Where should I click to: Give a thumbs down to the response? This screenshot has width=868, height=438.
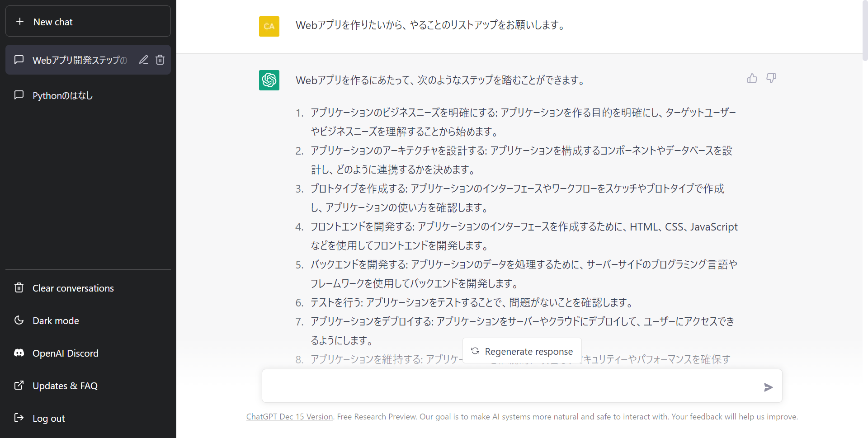click(771, 78)
